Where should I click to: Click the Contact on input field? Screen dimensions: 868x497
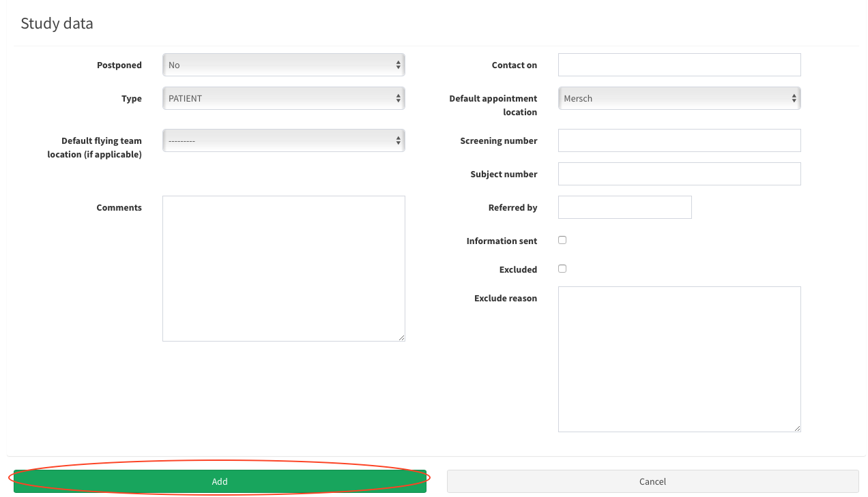pyautogui.click(x=678, y=65)
